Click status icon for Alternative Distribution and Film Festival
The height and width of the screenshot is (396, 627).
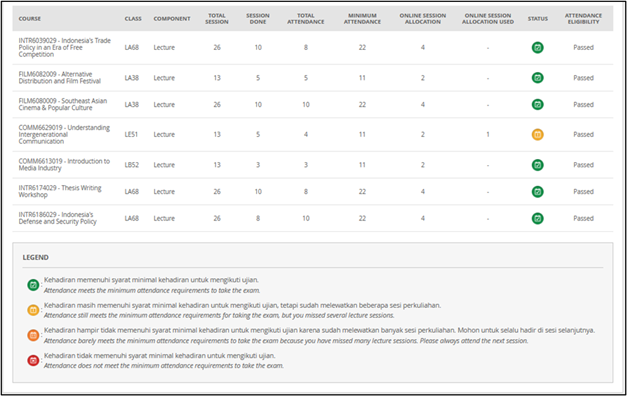(x=537, y=78)
